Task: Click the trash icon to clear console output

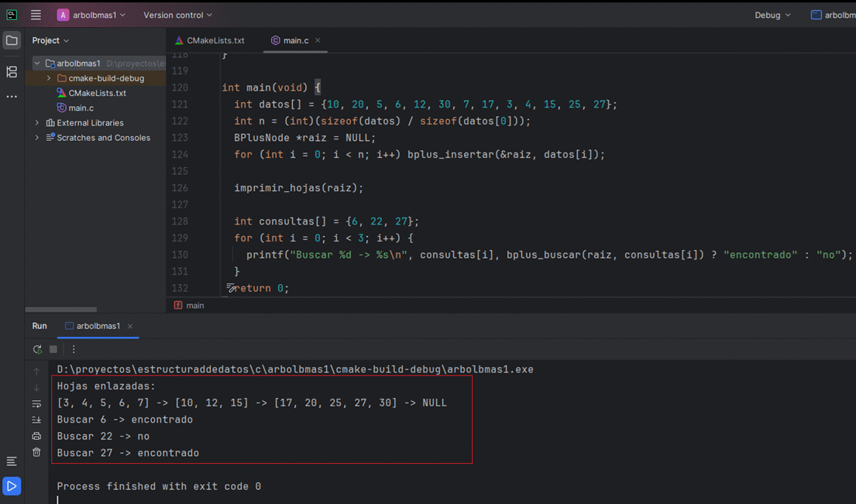Action: (x=36, y=452)
